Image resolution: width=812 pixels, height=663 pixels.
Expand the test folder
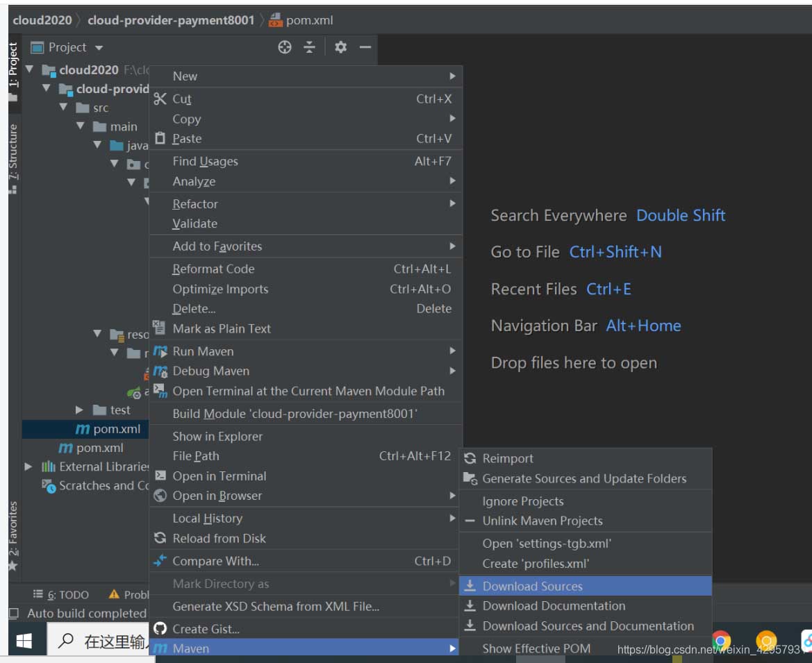(x=79, y=410)
